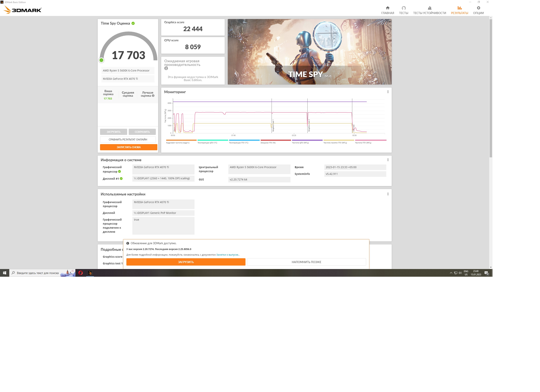Click the 3DMark logo
The height and width of the screenshot is (392, 540).
click(23, 10)
